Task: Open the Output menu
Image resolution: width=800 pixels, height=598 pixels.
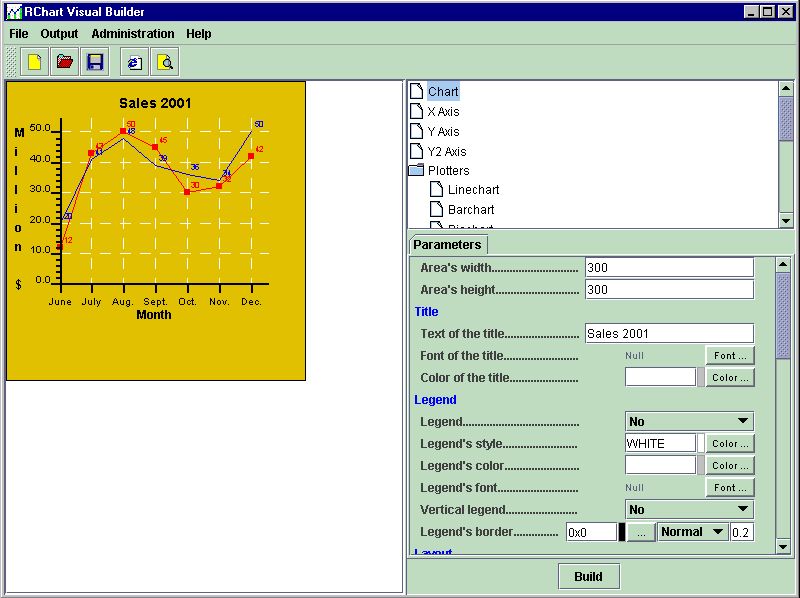Action: (59, 34)
